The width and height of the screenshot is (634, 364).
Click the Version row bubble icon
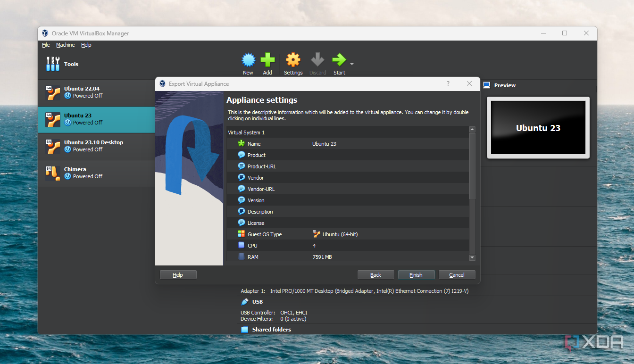tap(242, 200)
